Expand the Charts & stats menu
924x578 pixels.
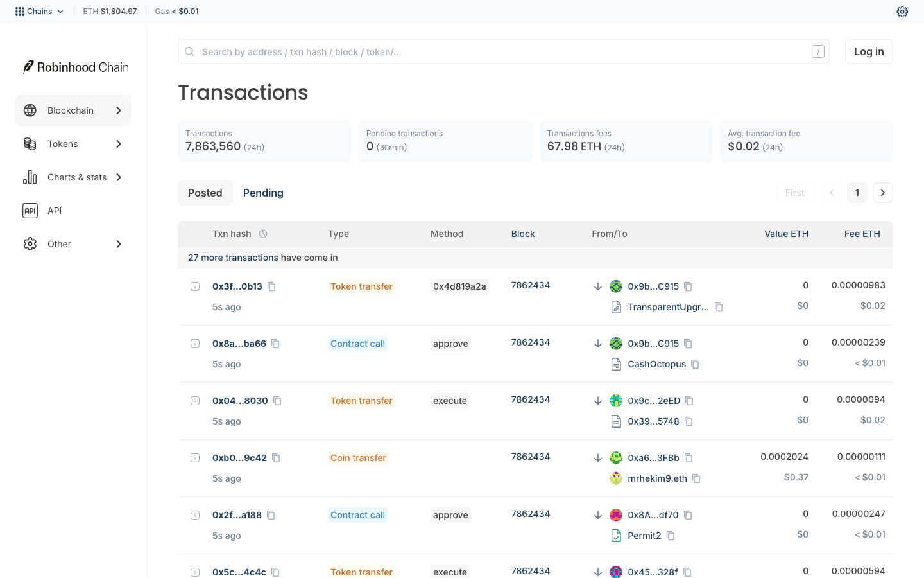[x=73, y=177]
